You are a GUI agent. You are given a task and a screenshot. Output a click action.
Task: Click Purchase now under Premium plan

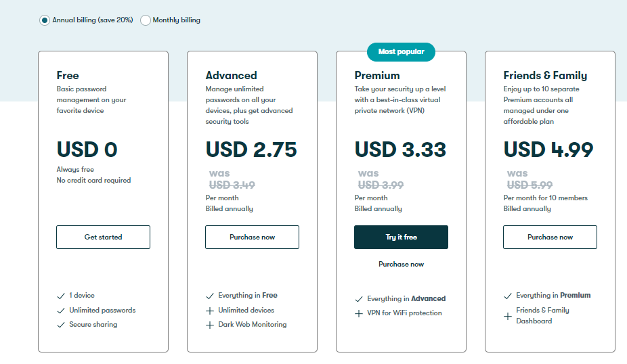pos(401,265)
